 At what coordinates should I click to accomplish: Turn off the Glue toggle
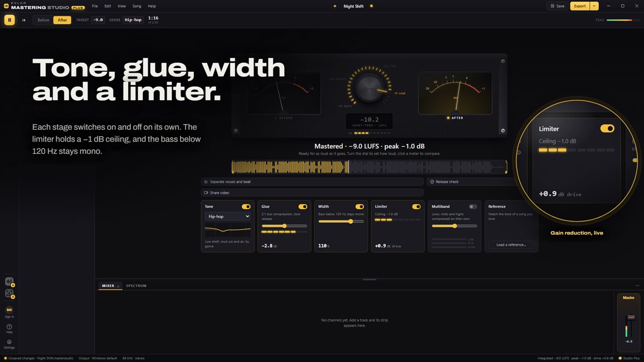(x=303, y=207)
